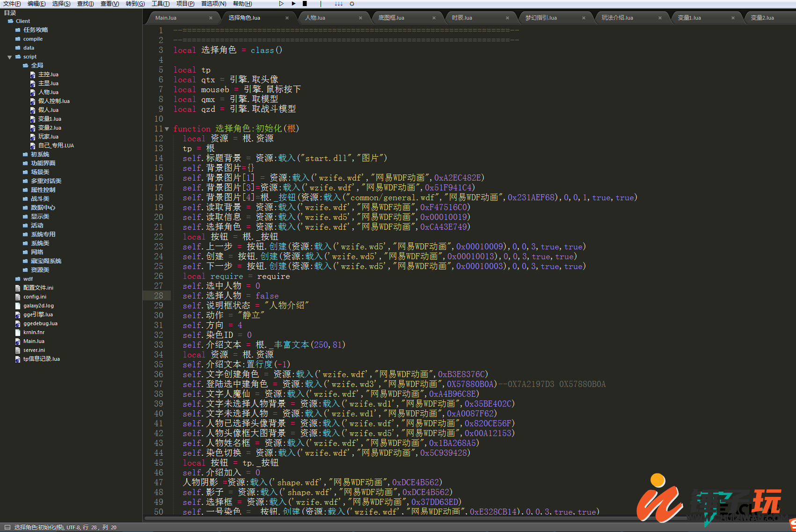Close the Main.lua tab
The width and height of the screenshot is (796, 532).
(x=211, y=18)
